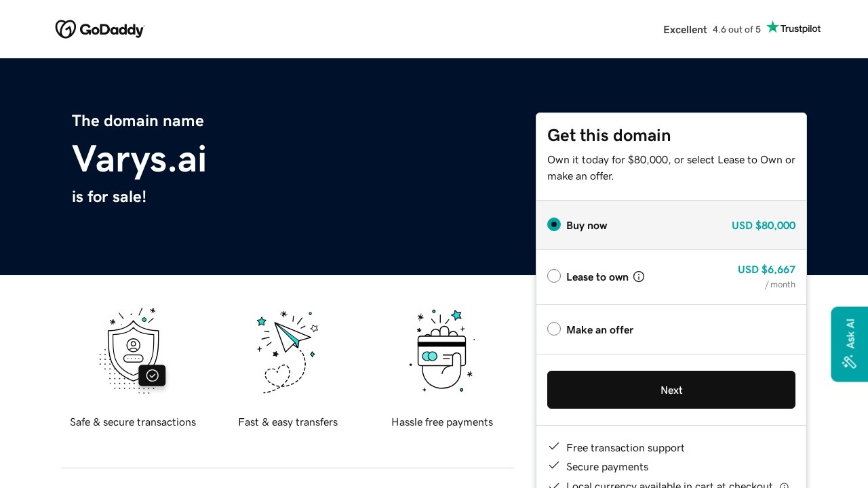Viewport: 868px width, 488px height.
Task: Click the GoDaddy logo
Action: point(100,29)
